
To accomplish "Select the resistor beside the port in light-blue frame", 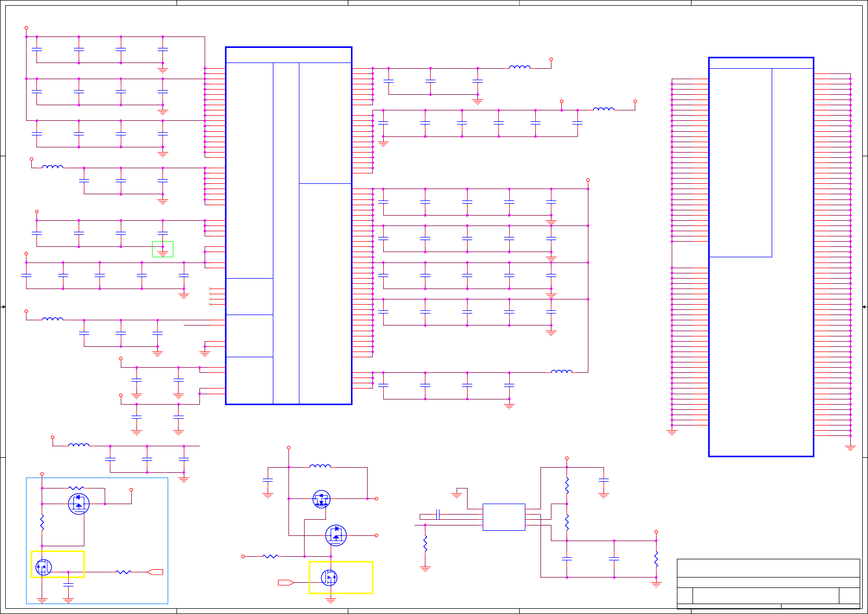I will 123,572.
